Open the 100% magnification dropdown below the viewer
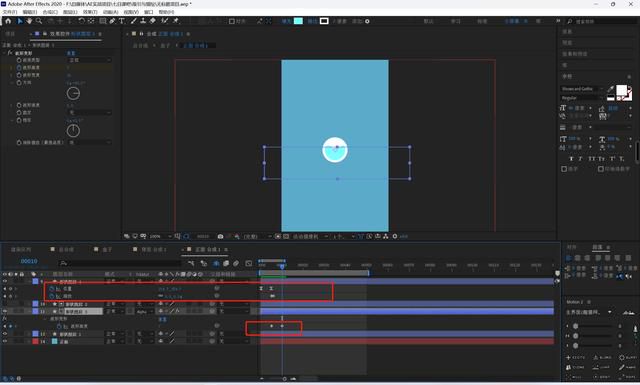 click(x=160, y=236)
